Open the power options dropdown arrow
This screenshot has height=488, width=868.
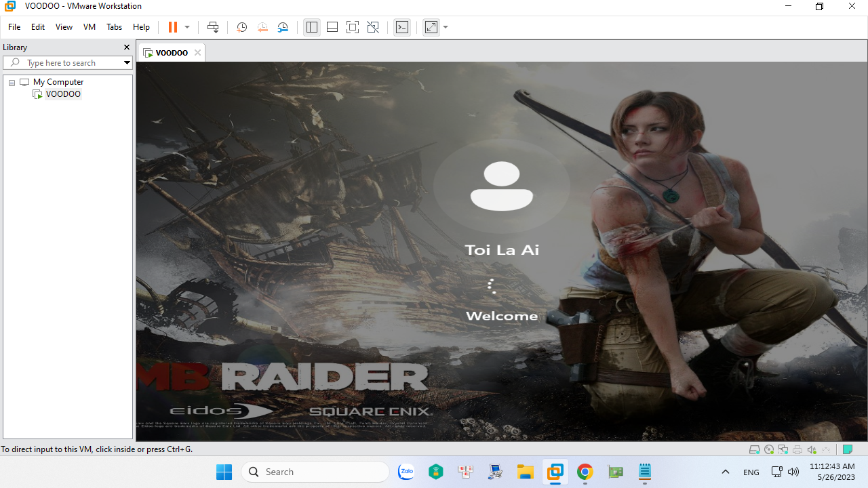coord(187,27)
